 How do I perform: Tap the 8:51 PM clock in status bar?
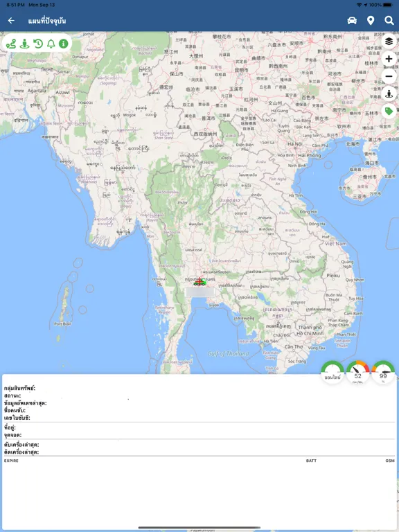[16, 5]
